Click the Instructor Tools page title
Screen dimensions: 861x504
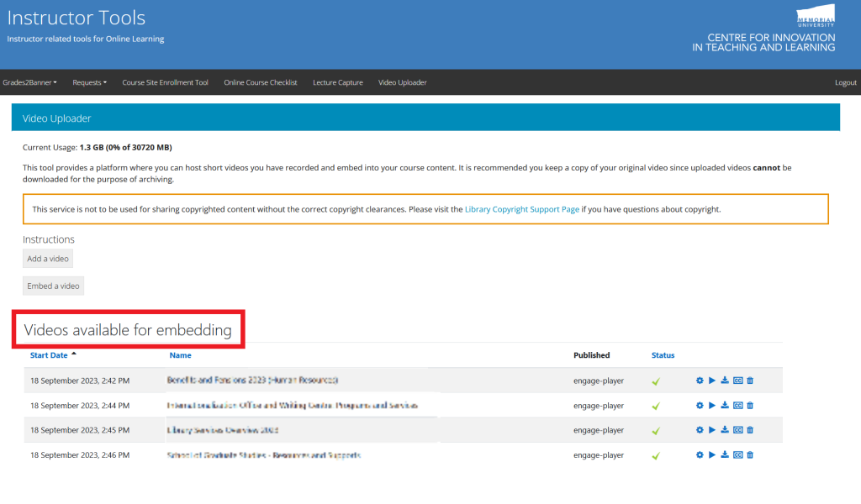pos(77,18)
